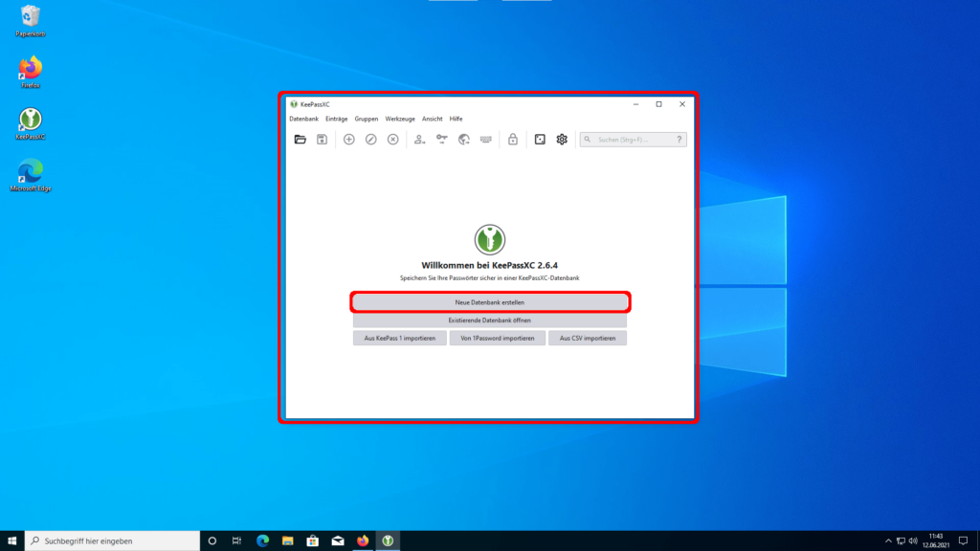The width and height of the screenshot is (980, 551).
Task: Click the Auto-Type keyboard icon
Action: coord(485,140)
